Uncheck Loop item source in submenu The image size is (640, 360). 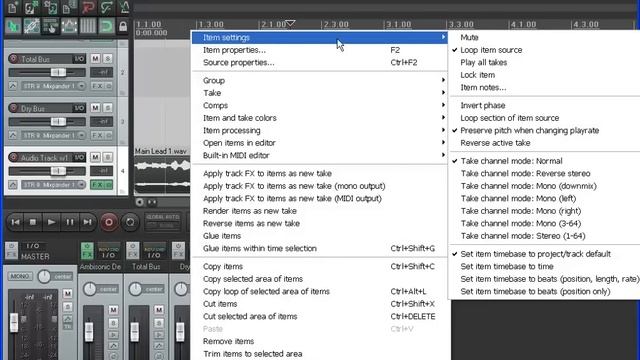coord(544,50)
